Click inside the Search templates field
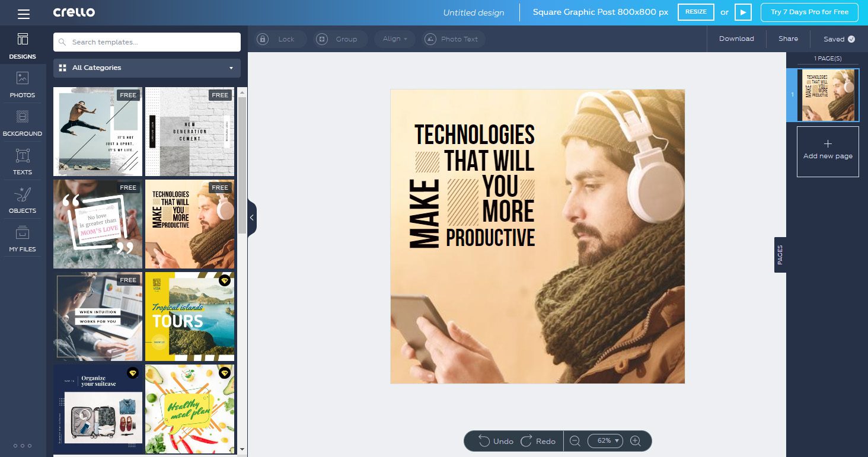 (146, 41)
